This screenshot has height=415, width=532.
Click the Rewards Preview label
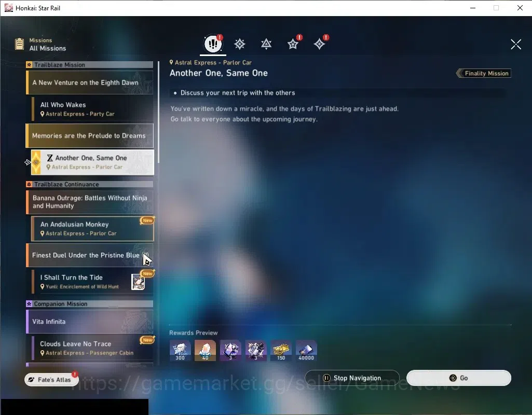[x=194, y=333]
